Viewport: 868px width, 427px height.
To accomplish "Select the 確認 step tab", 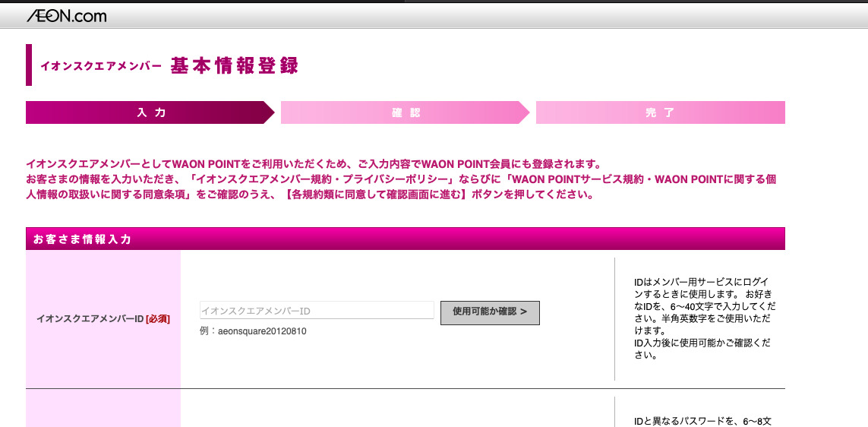I will (x=406, y=112).
